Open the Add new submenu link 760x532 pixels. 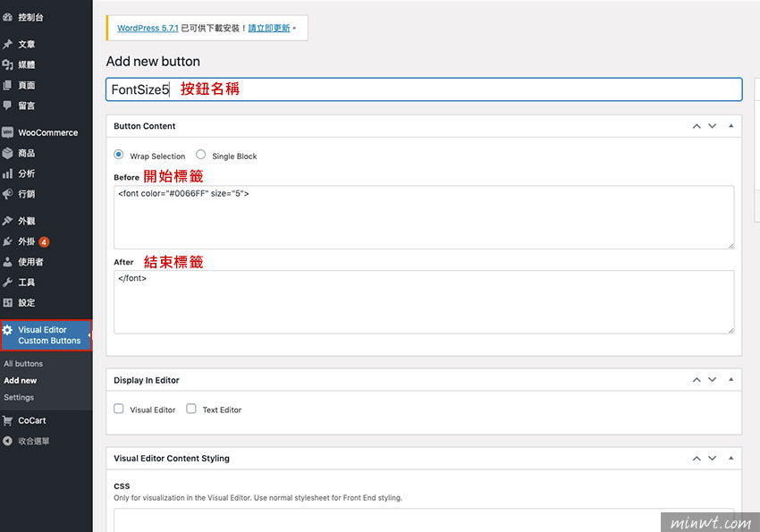[21, 380]
